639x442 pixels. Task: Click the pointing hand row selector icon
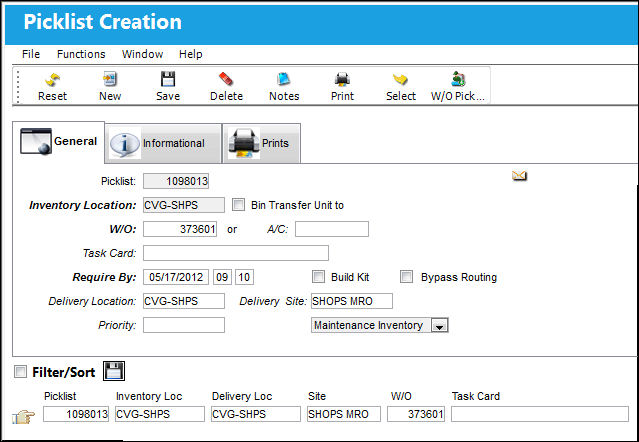click(23, 417)
